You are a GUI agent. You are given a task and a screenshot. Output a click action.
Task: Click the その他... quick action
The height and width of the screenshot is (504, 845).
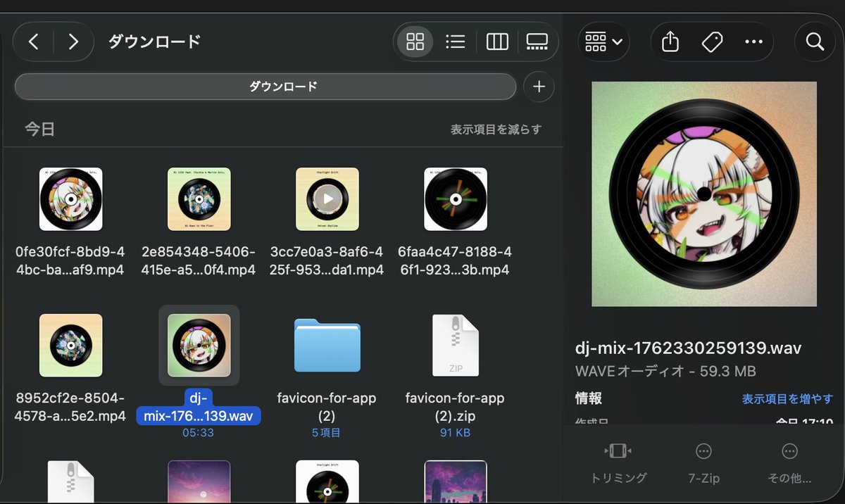click(789, 463)
